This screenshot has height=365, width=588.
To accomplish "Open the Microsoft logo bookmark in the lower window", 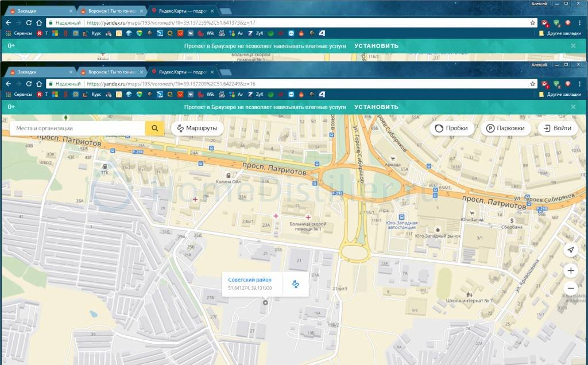I will (55, 95).
